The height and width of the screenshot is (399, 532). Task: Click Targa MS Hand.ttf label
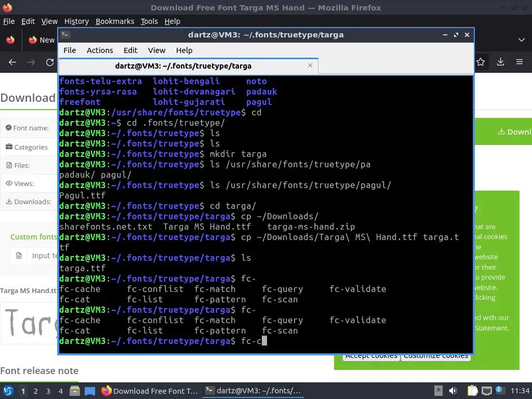point(29,290)
